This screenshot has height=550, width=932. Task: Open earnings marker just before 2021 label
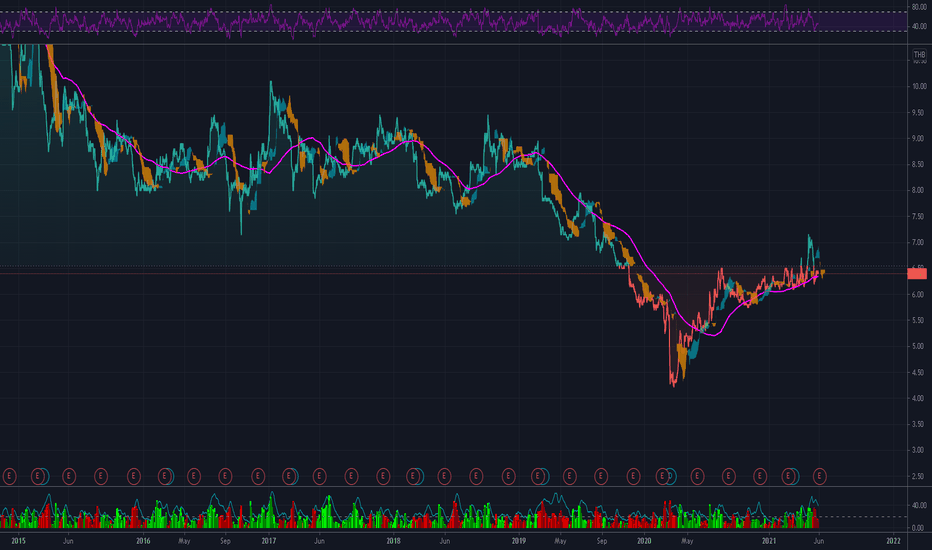click(760, 476)
